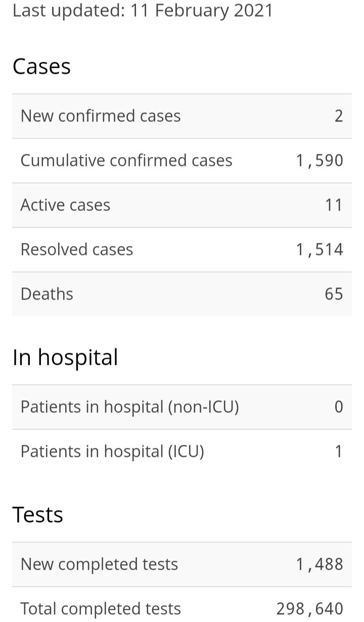Click the Resolved cases label
This screenshot has height=622, width=364.
pyautogui.click(x=77, y=250)
